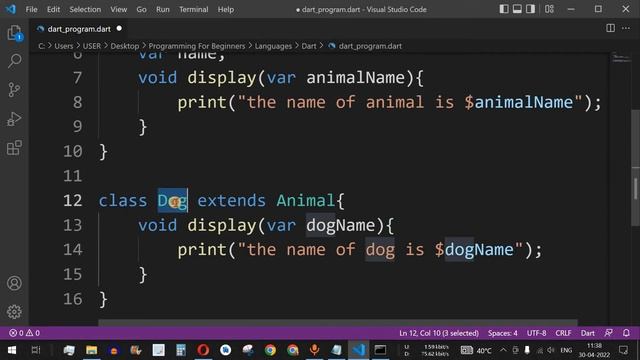Open Customize Layout icon
The height and width of the screenshot is (360, 640).
[x=549, y=9]
